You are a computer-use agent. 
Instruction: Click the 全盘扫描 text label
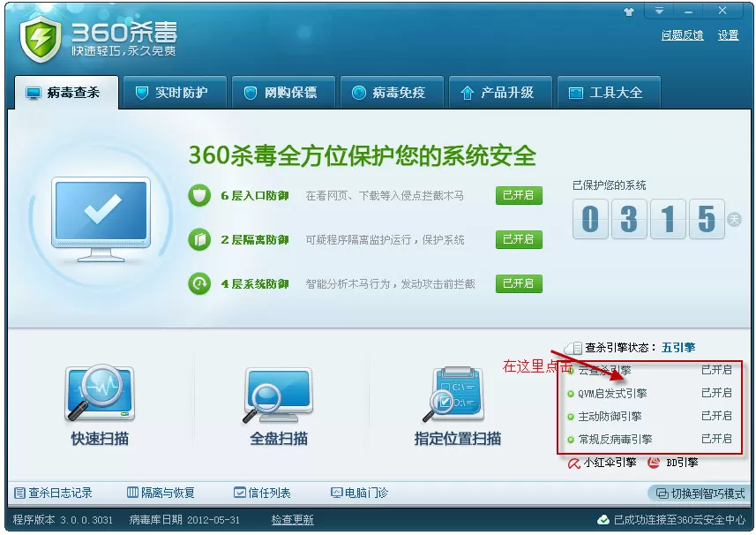(279, 439)
